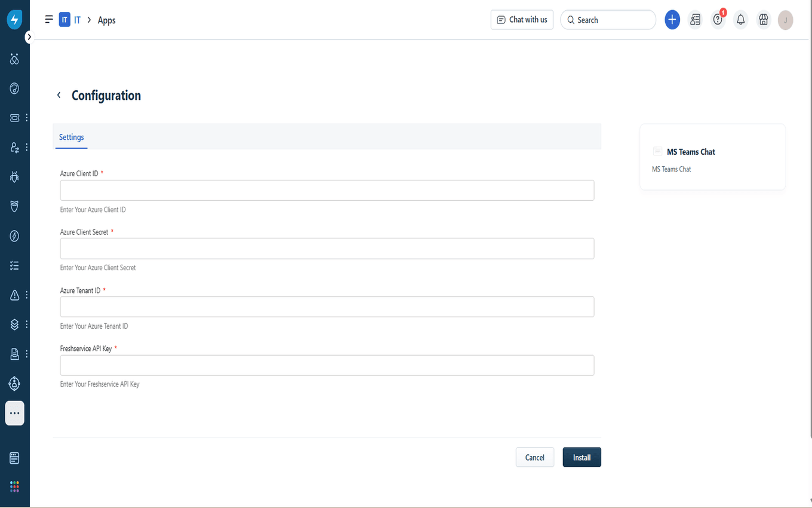The image size is (812, 508).
Task: Open the shield icon in sidebar
Action: (15, 206)
